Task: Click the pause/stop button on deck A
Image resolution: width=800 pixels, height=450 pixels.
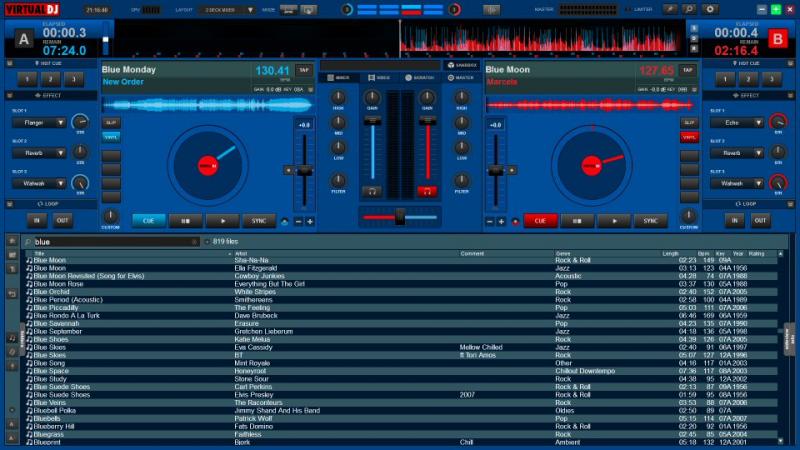Action: 186,220
